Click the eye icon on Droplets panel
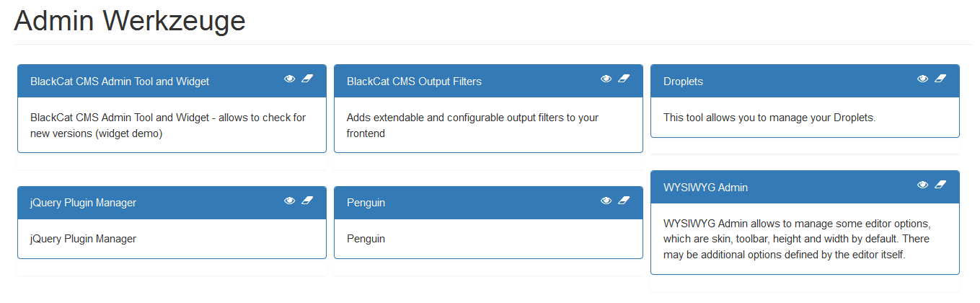980x303 pixels. click(922, 79)
